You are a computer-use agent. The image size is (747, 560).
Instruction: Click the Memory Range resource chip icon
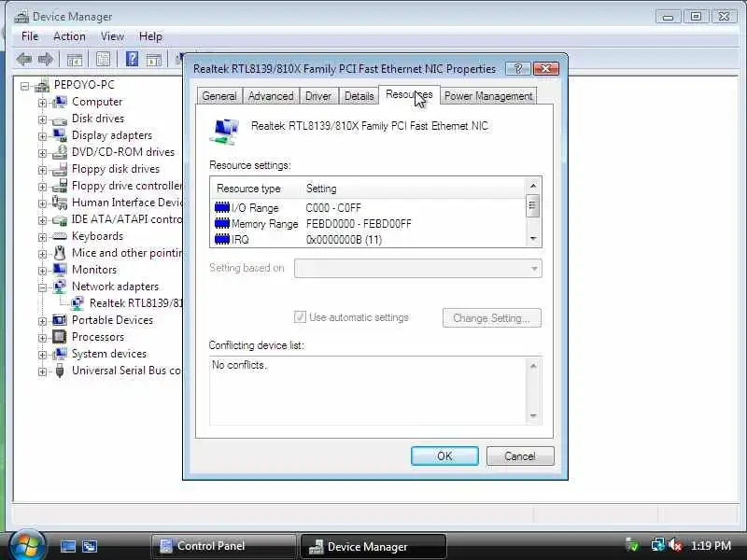(x=222, y=223)
